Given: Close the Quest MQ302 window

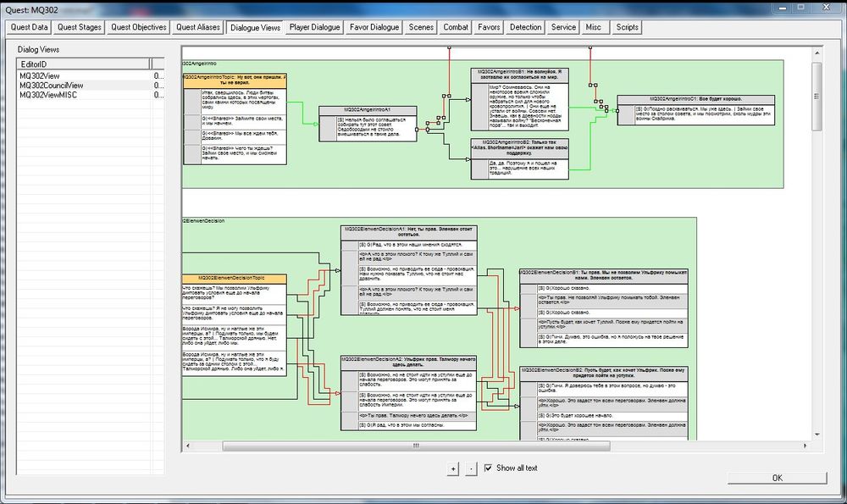Looking at the screenshot, I should (827, 8).
